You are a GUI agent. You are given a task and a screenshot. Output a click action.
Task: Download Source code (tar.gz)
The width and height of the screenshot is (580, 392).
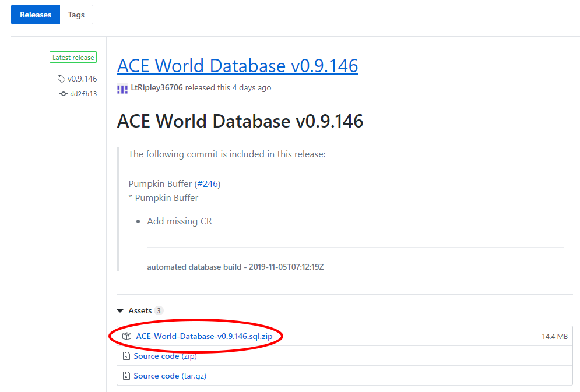pos(170,376)
